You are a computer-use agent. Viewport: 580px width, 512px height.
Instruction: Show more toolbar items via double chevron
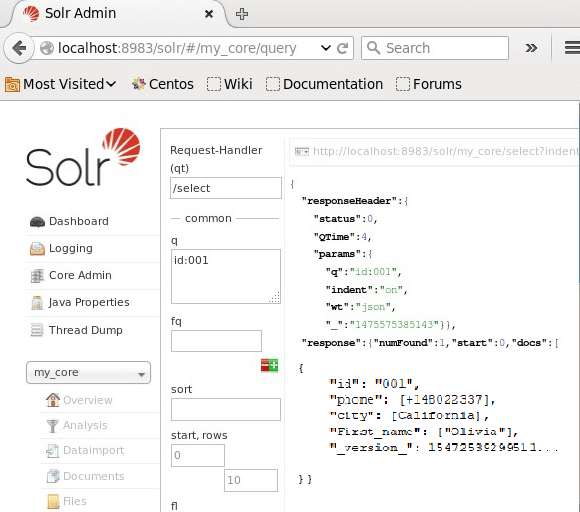click(531, 48)
